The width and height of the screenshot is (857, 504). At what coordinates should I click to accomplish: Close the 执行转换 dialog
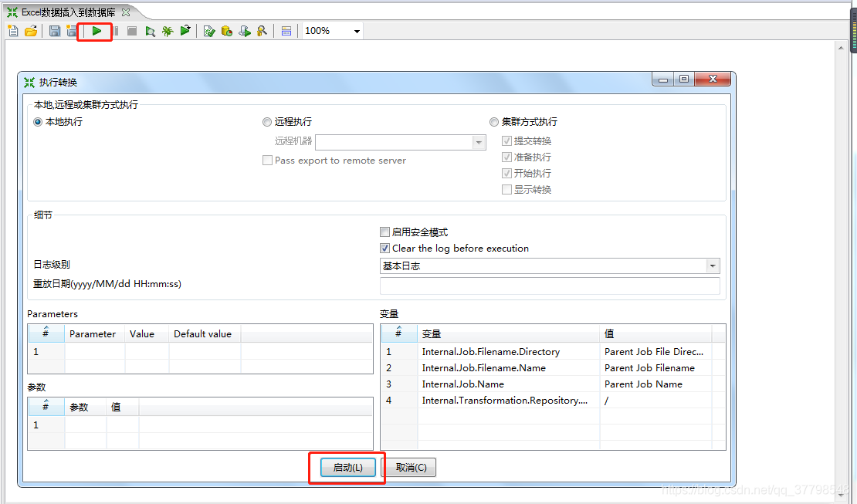pos(713,79)
